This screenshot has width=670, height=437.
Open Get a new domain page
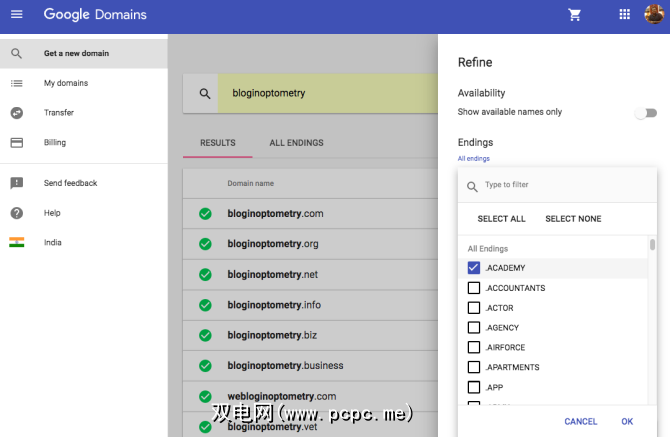pyautogui.click(x=84, y=53)
